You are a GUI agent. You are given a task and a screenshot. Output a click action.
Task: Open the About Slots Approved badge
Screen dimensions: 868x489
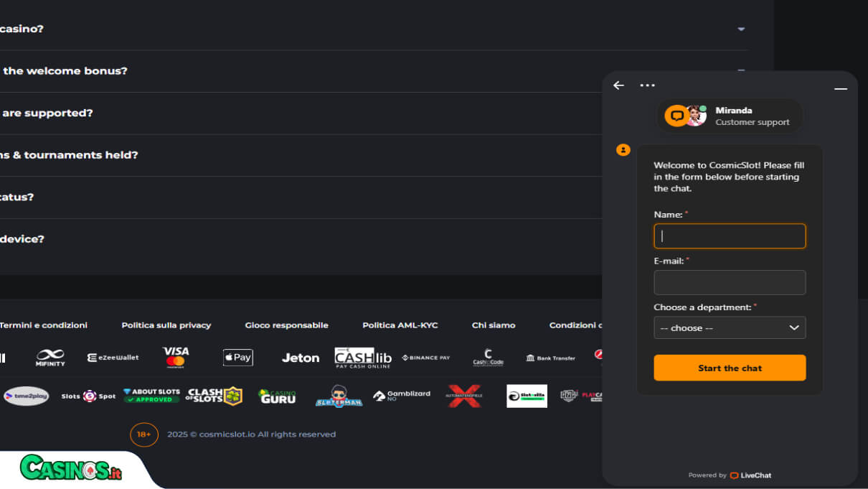pos(151,396)
